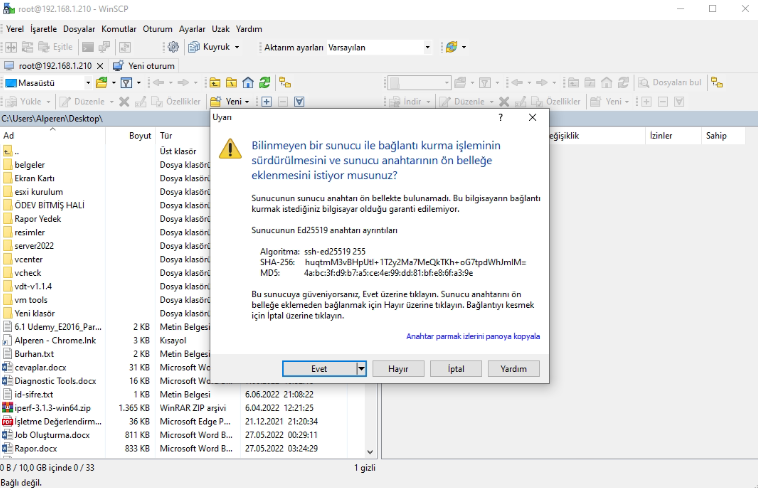Toggle the remote directory tree icon
The height and width of the screenshot is (488, 758).
tap(717, 83)
